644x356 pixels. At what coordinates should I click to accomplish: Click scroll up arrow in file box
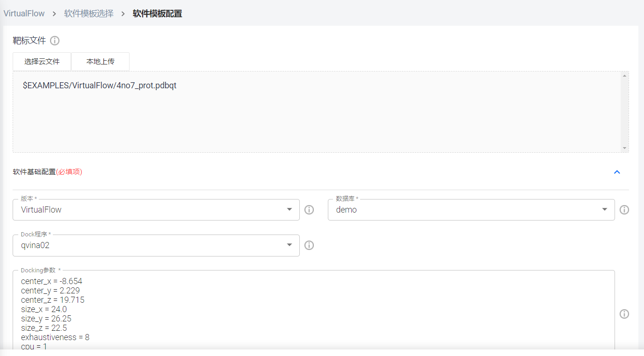click(624, 76)
